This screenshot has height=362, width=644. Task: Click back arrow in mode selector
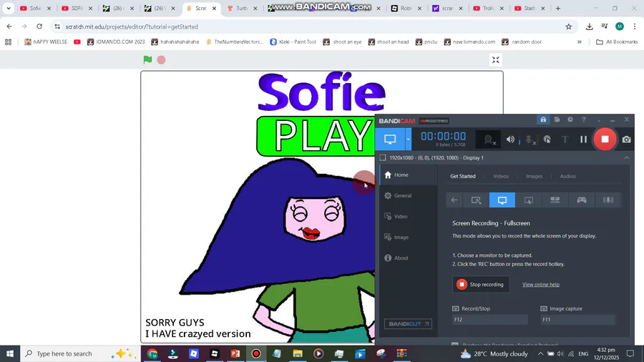[x=454, y=200]
